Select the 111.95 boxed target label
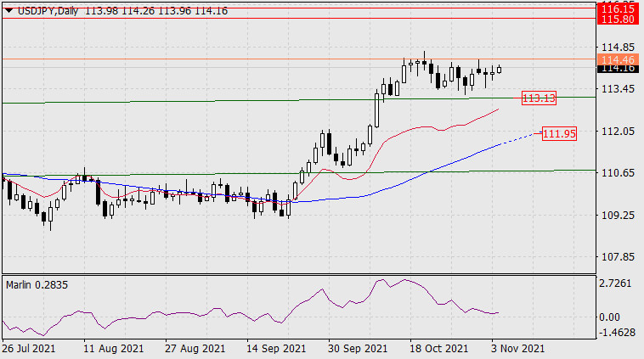Viewport: 644px width, 359px height. 559,134
